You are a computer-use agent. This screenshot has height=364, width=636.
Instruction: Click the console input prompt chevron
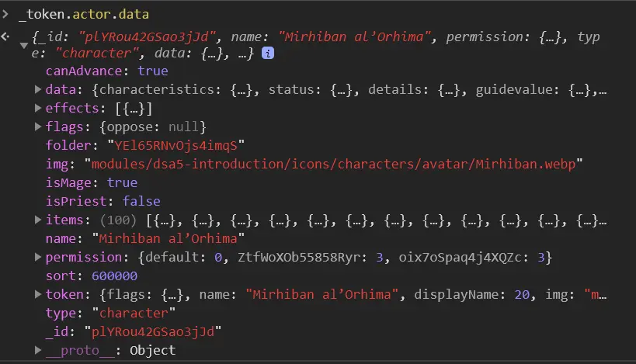click(7, 15)
